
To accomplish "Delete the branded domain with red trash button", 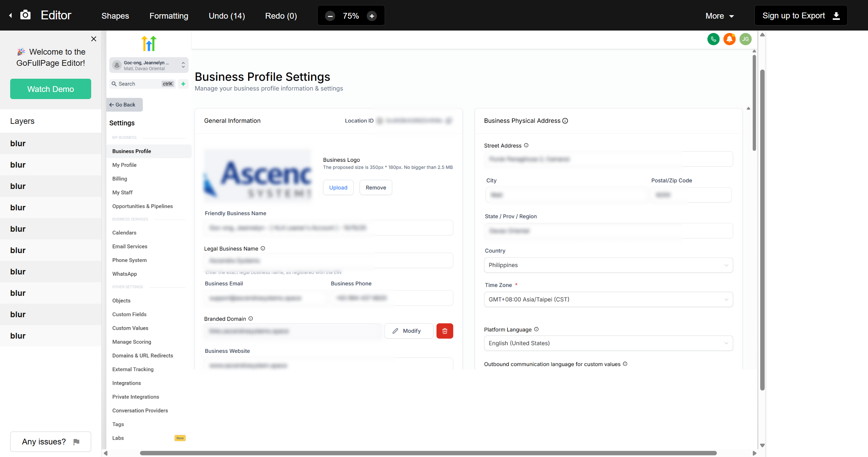I will 445,331.
